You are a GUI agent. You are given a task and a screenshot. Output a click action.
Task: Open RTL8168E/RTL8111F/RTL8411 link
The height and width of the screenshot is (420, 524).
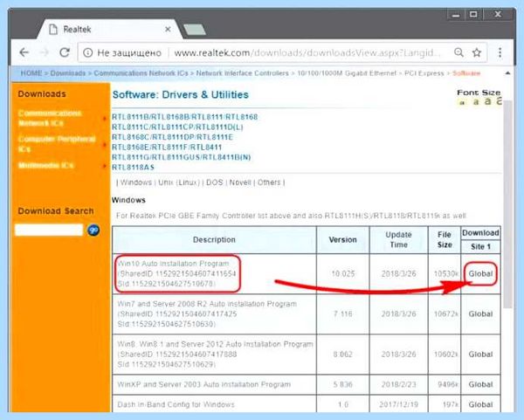(167, 147)
